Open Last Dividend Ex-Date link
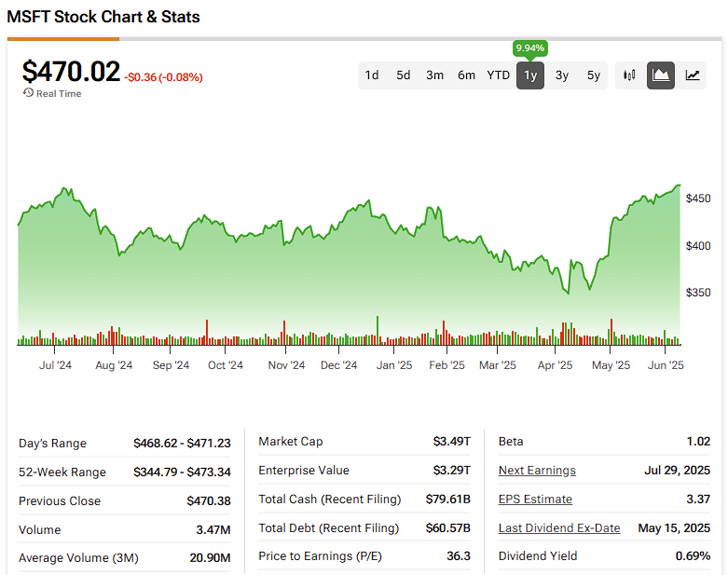Image resolution: width=728 pixels, height=575 pixels. [x=559, y=528]
